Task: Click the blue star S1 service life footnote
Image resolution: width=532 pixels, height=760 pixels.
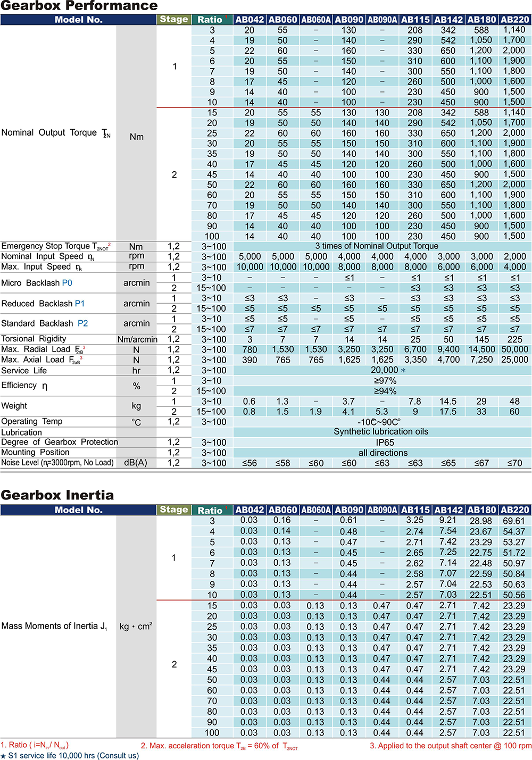Action: pos(70,756)
